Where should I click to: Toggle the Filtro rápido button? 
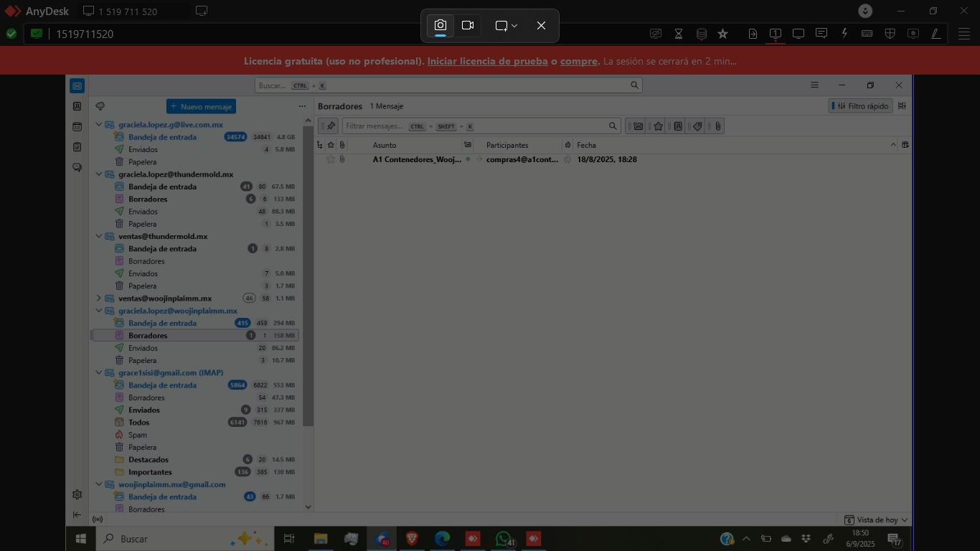coord(860,106)
